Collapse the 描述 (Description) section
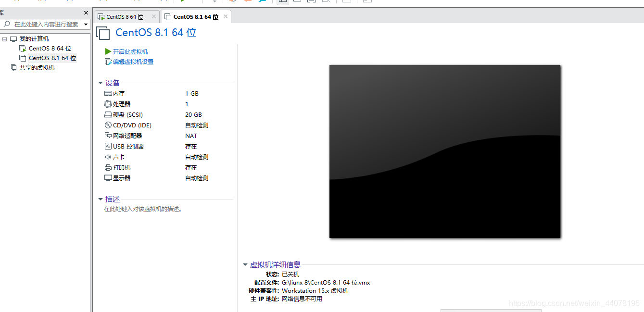The height and width of the screenshot is (312, 644). tap(101, 200)
